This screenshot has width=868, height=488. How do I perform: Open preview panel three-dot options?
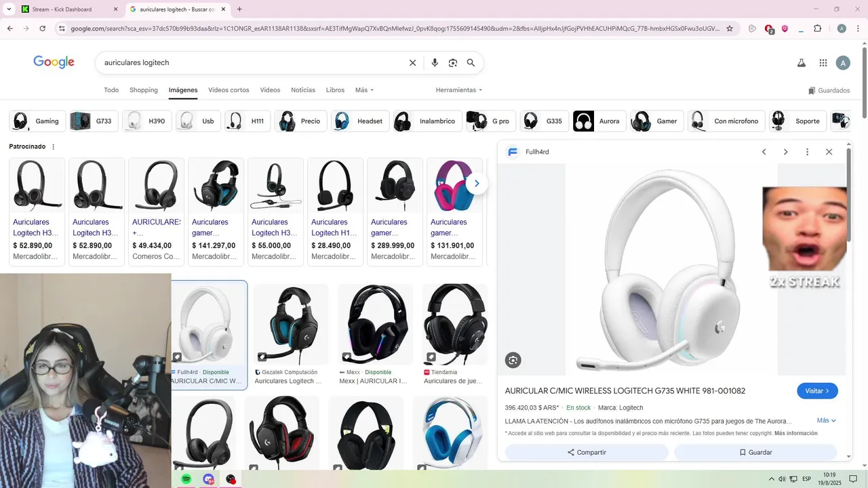tap(807, 152)
